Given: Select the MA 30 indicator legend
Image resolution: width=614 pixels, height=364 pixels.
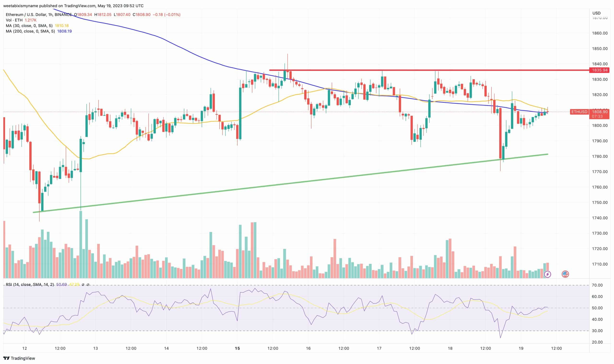Looking at the screenshot, I should pyautogui.click(x=29, y=25).
